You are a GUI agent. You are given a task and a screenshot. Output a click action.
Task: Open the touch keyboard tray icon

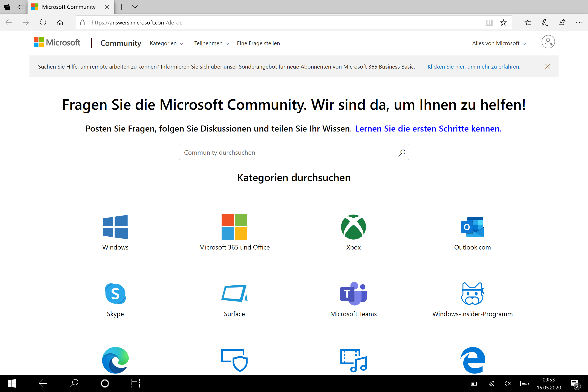coord(525,383)
